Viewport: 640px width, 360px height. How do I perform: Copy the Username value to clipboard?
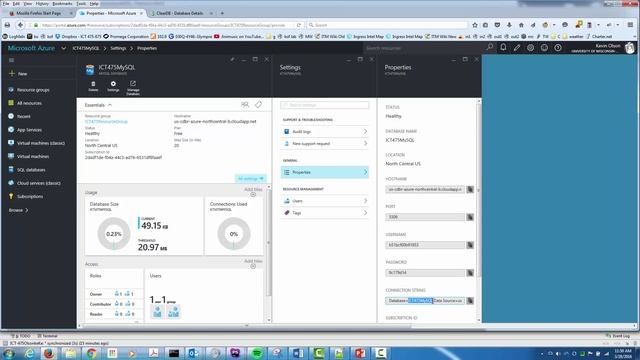point(470,245)
